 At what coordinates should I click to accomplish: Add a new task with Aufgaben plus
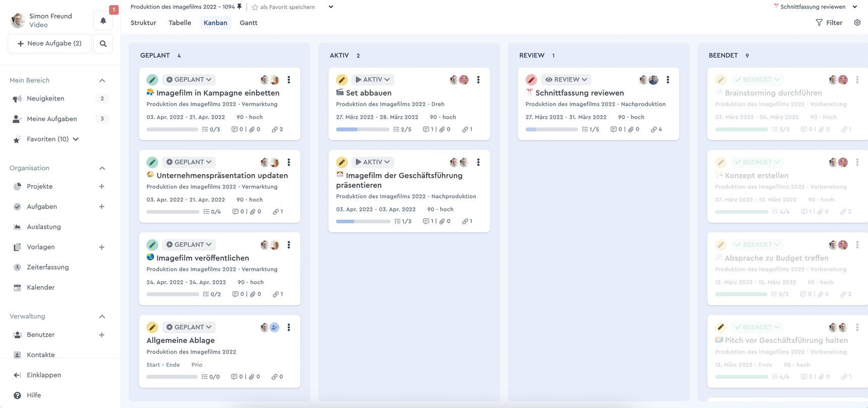[x=101, y=207]
